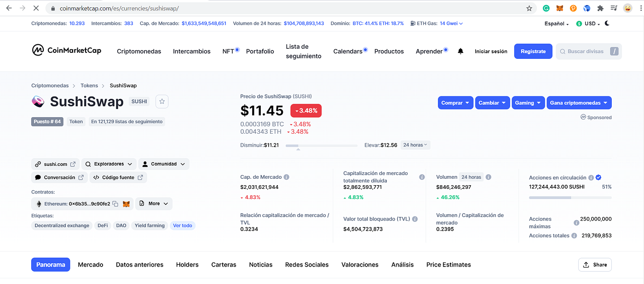This screenshot has width=644, height=284.
Task: Open the Gaming dropdown button
Action: 528,103
